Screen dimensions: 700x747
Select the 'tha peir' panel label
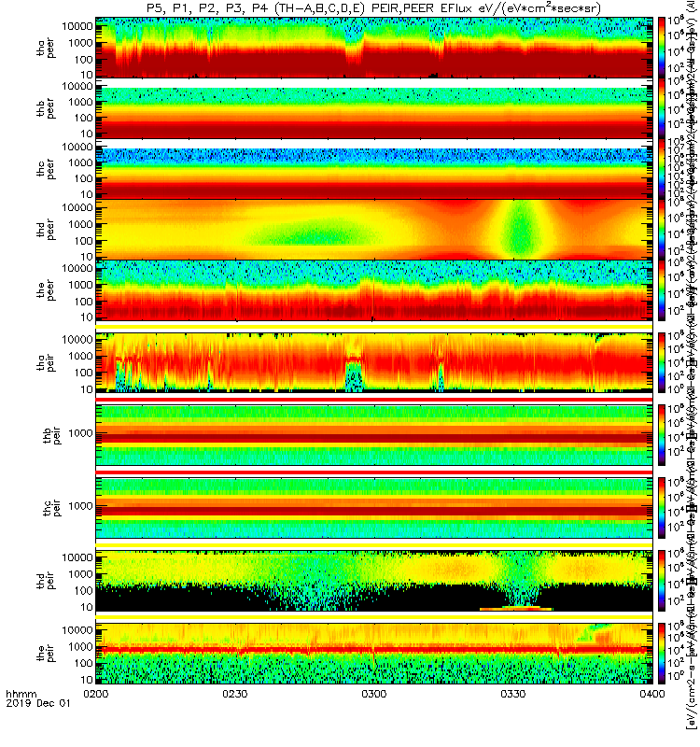click(46, 362)
